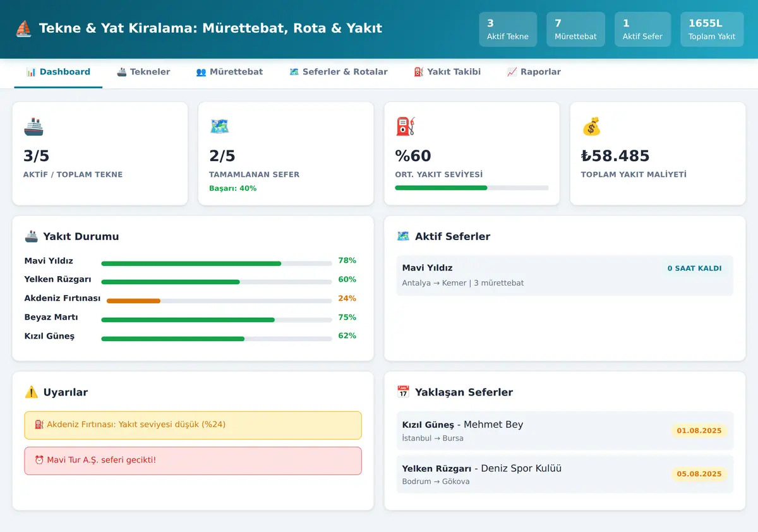Click Beyaz Martı fuel bar at 75%
This screenshot has width=758, height=532.
217,320
